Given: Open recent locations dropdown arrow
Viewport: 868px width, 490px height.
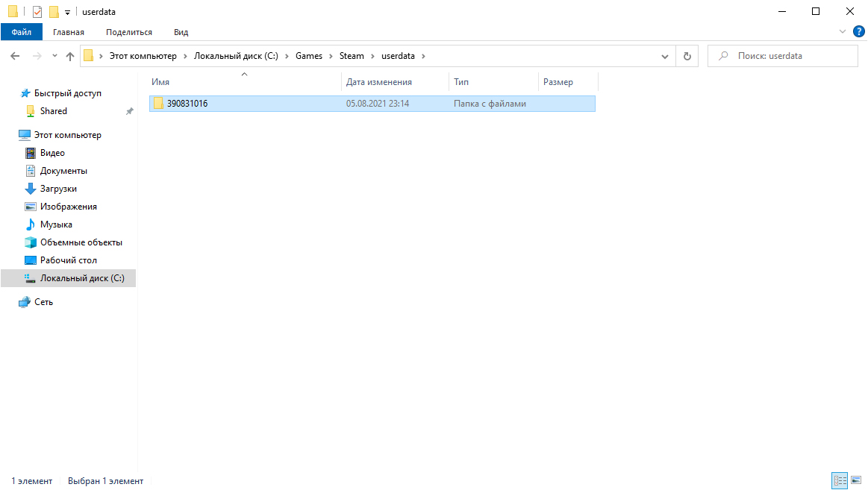Looking at the screenshot, I should (x=54, y=56).
